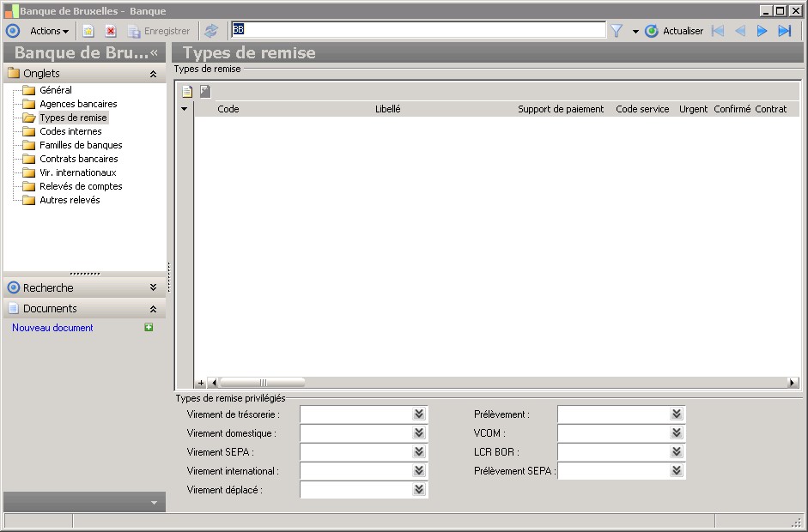Open the Actions menu

[49, 31]
